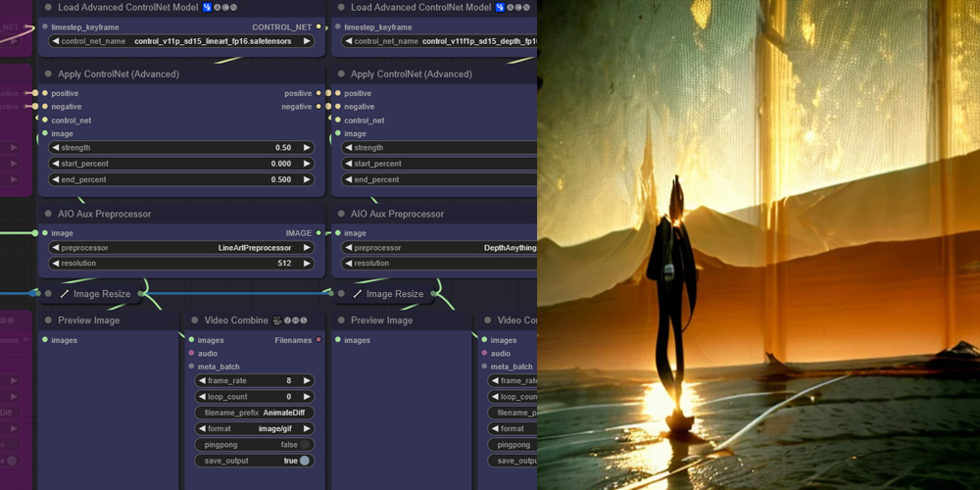Click the control_net input port on the left Apply ControlNet node
980x490 pixels.
click(x=44, y=120)
